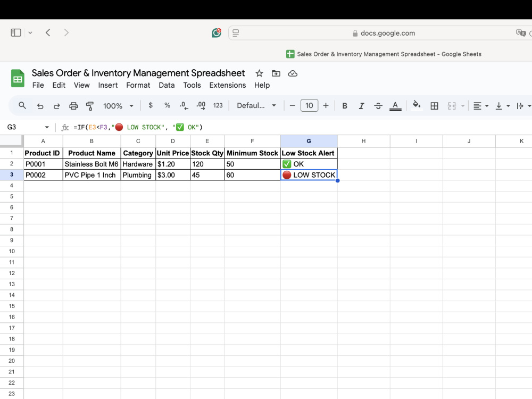Viewport: 532px width, 399px height.
Task: Toggle strikethrough formatting
Action: [x=378, y=106]
